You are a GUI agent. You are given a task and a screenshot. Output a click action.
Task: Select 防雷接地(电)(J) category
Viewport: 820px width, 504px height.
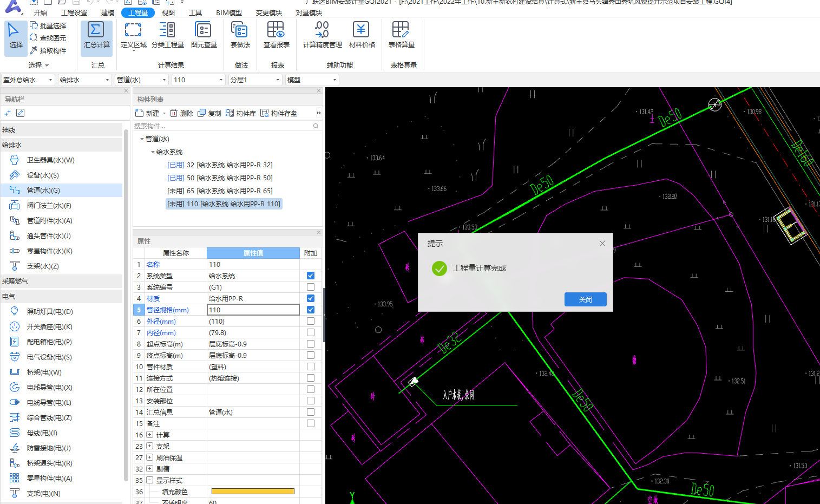click(49, 448)
